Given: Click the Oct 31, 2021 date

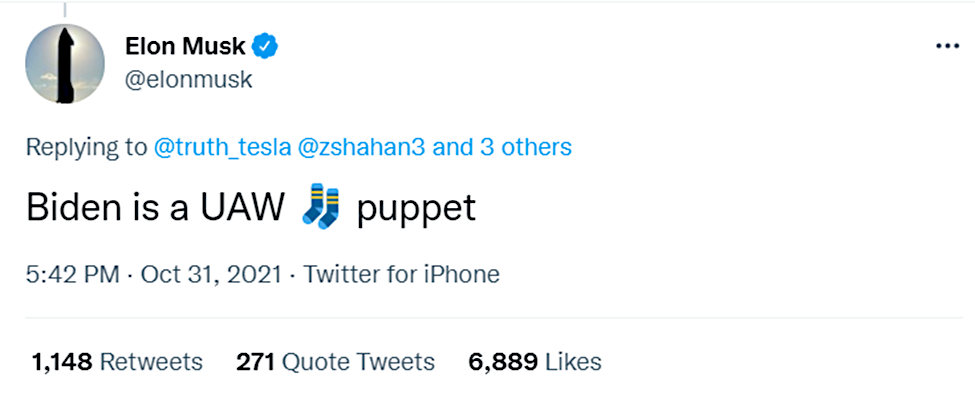Looking at the screenshot, I should [211, 274].
